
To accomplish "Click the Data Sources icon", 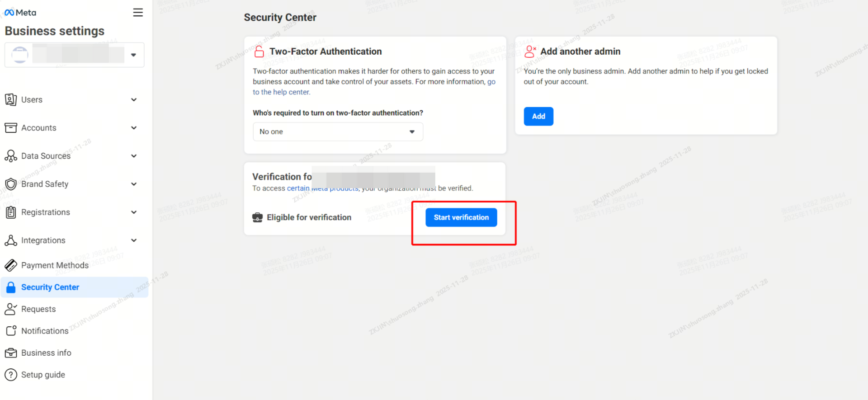I will click(x=11, y=156).
